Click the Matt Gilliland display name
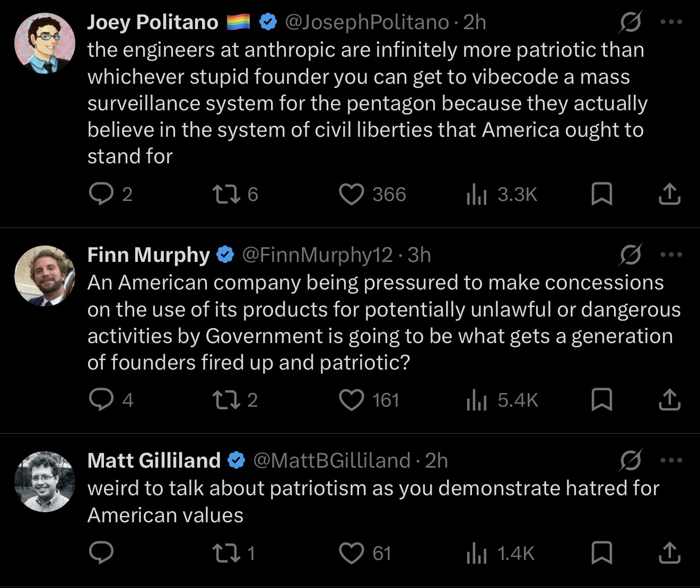Screen dimensions: 700x588 (154, 460)
